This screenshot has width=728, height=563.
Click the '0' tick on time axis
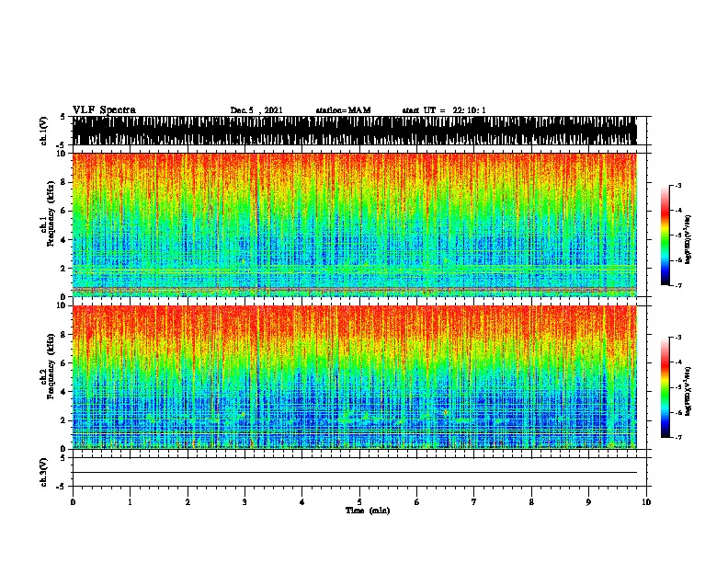[73, 502]
